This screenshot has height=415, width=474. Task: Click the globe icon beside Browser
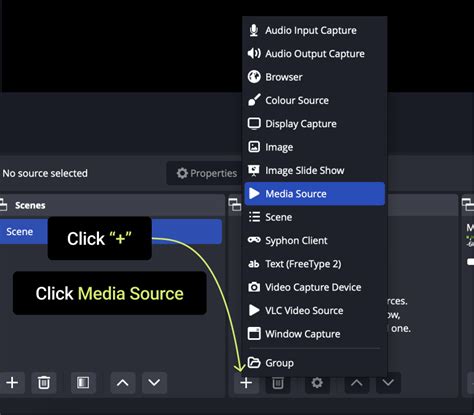tap(254, 77)
